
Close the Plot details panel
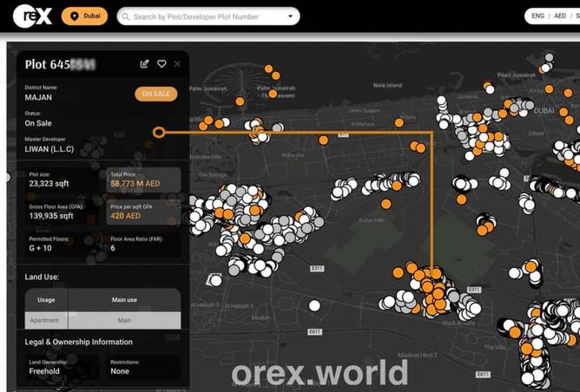pyautogui.click(x=177, y=64)
